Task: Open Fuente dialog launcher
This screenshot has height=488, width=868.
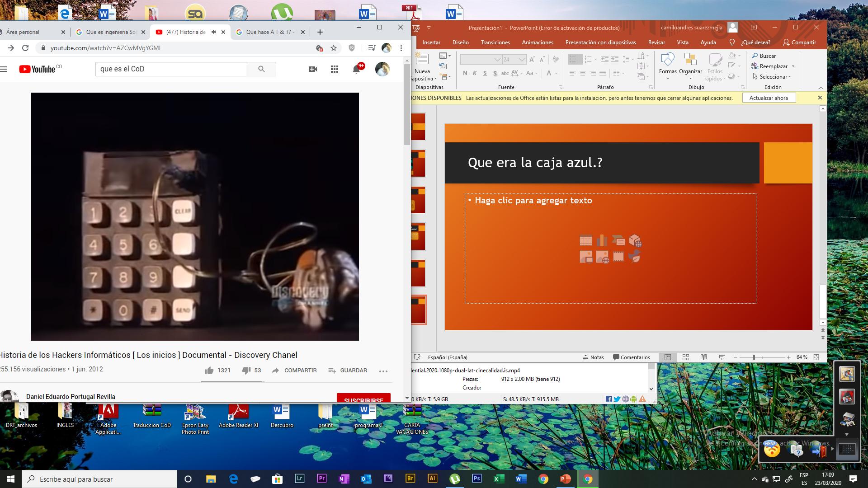Action: coord(561,87)
